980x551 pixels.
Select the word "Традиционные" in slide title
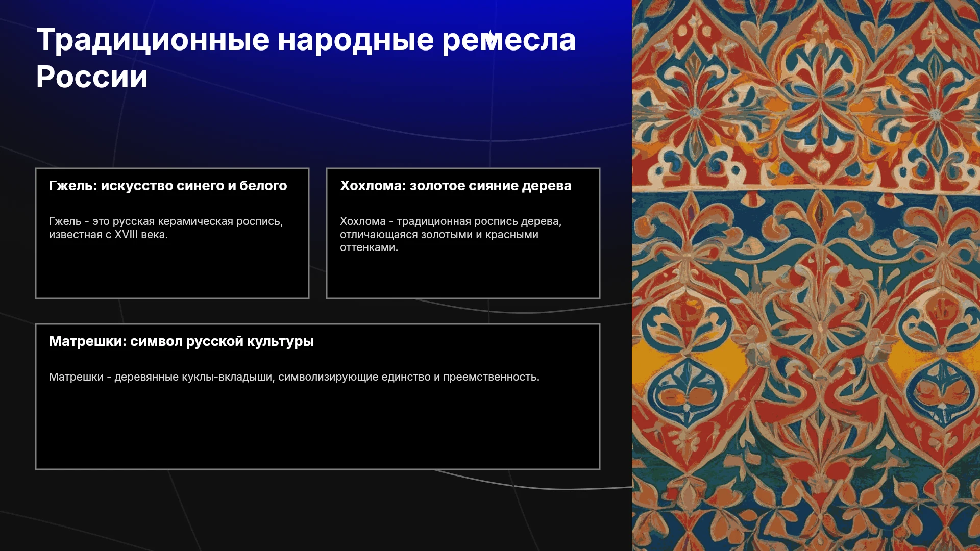tap(153, 40)
